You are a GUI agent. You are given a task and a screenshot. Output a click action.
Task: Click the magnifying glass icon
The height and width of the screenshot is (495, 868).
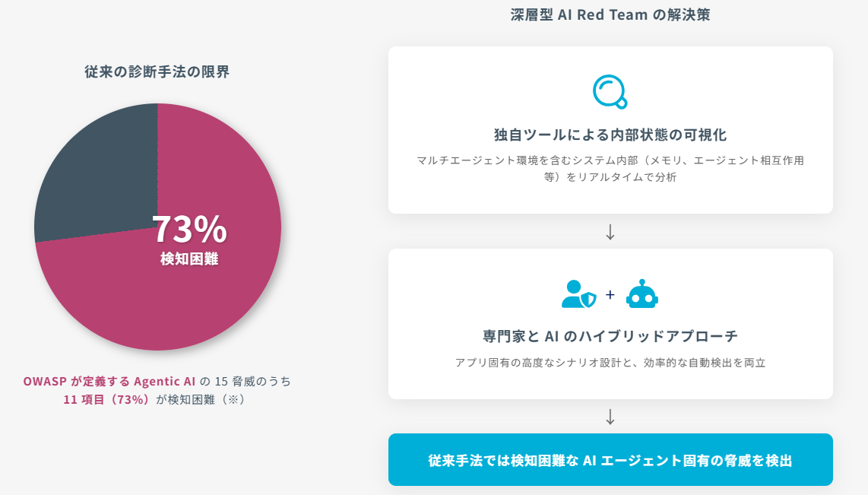pos(610,91)
